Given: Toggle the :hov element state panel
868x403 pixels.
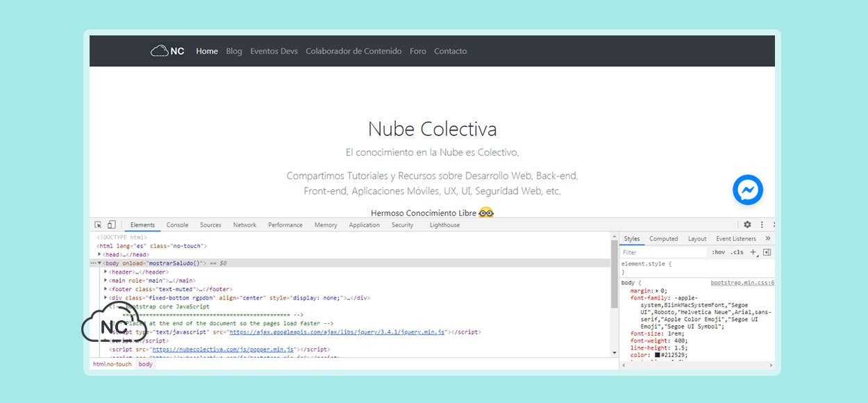Looking at the screenshot, I should tap(718, 252).
